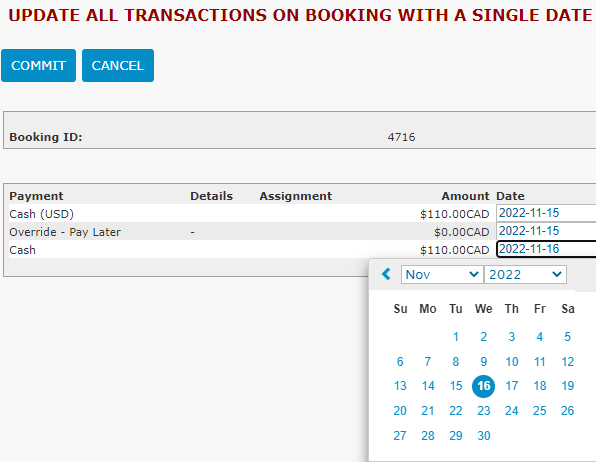The width and height of the screenshot is (596, 462).
Task: Choose November 1 in the date picker
Action: click(x=456, y=337)
